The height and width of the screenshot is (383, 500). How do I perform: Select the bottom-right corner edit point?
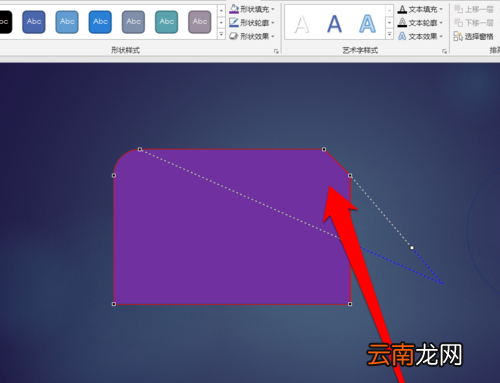click(x=350, y=304)
